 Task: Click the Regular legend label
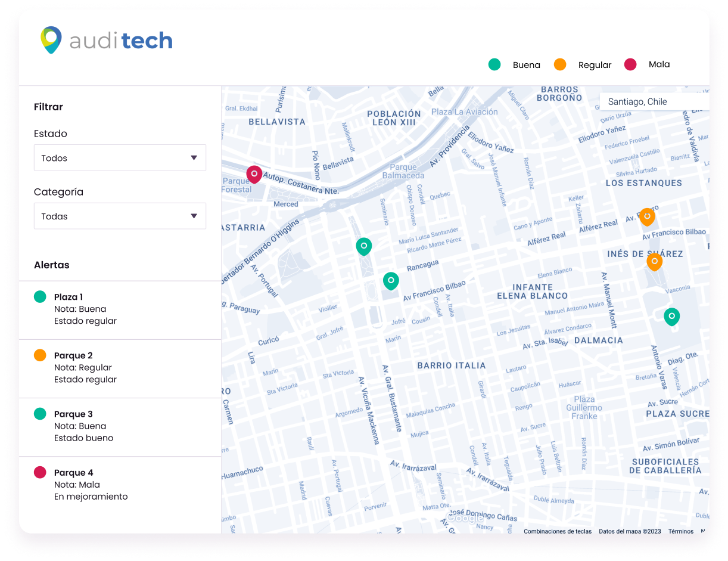click(595, 65)
